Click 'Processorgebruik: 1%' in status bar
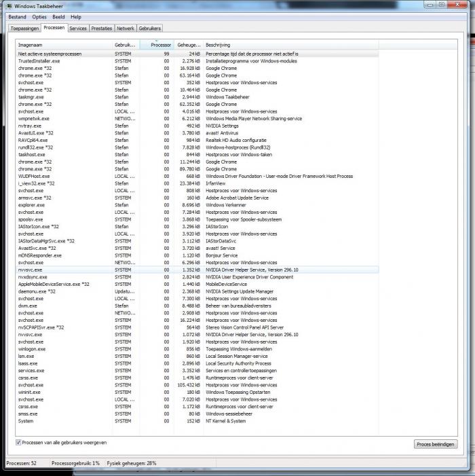475x476 pixels. [75, 463]
